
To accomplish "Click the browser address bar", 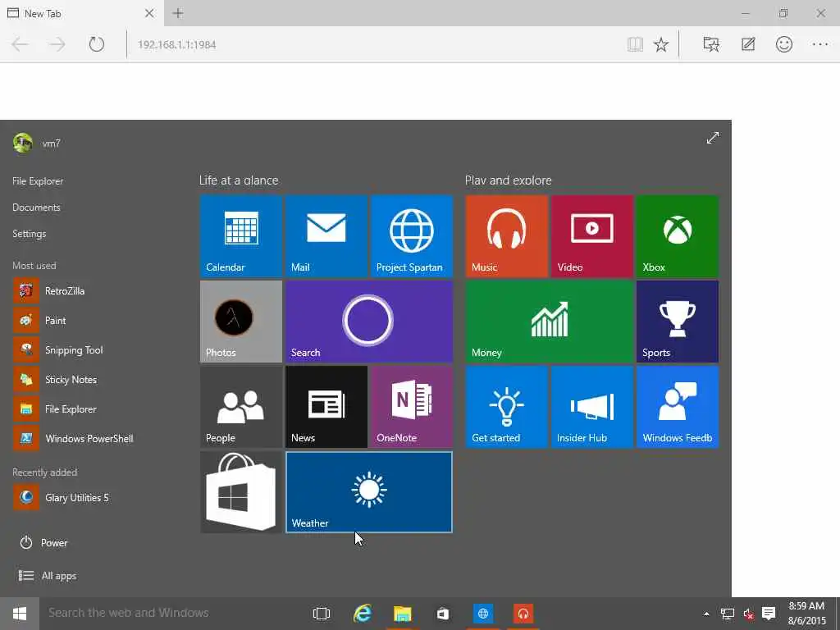I will tap(375, 44).
